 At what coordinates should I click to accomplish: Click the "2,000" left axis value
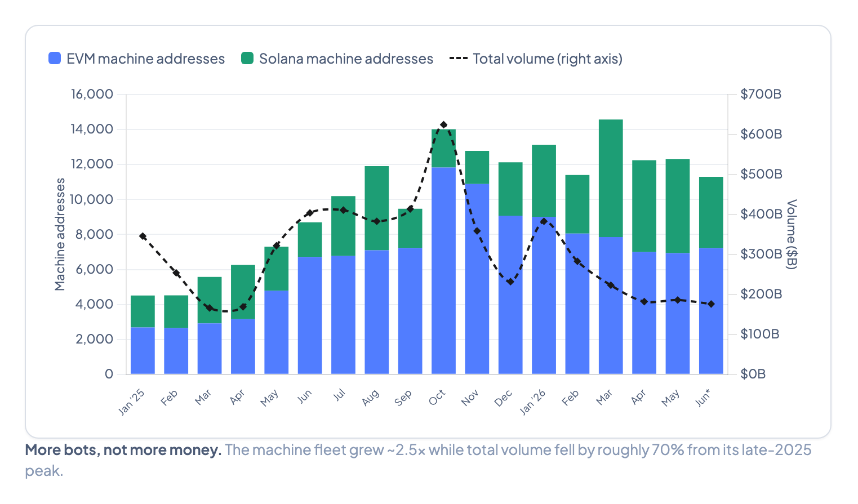[x=95, y=339]
